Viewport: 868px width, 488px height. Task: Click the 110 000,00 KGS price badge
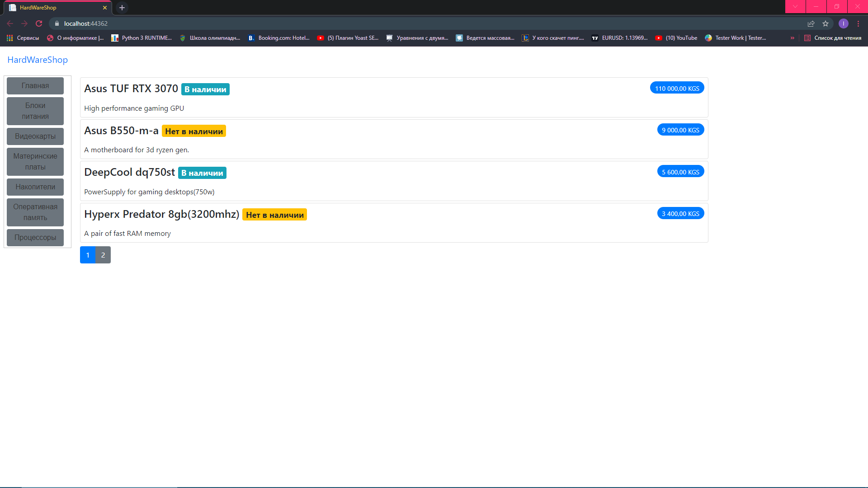pos(677,88)
